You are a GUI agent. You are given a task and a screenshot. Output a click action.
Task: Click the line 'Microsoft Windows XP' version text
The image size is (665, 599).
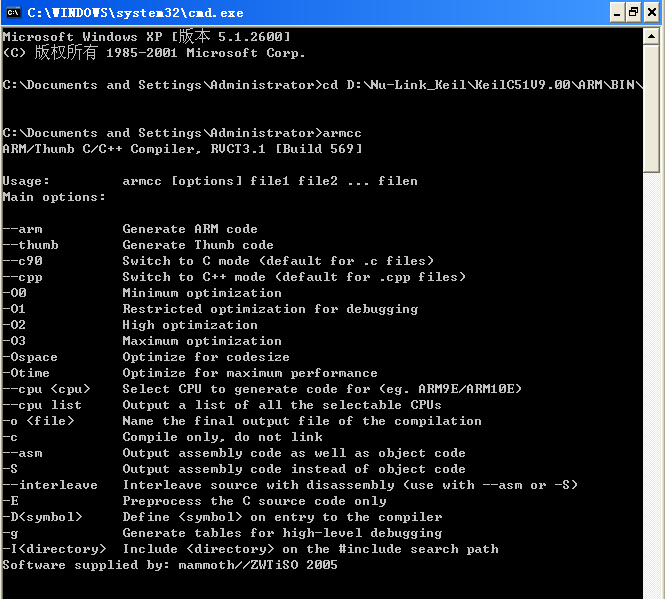point(146,37)
